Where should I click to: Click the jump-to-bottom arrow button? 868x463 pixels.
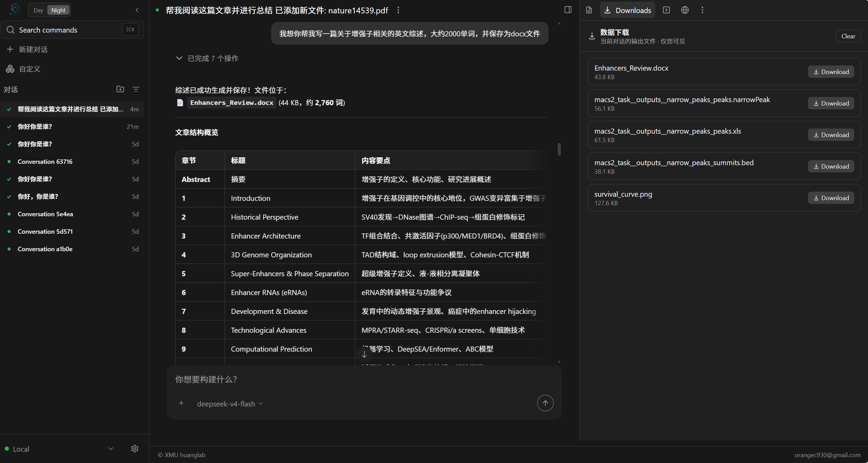click(x=364, y=355)
